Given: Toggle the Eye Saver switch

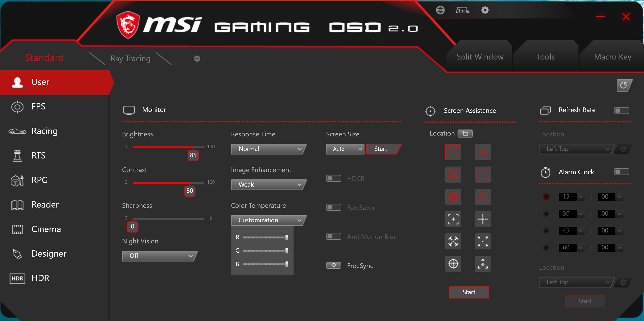Looking at the screenshot, I should (333, 208).
